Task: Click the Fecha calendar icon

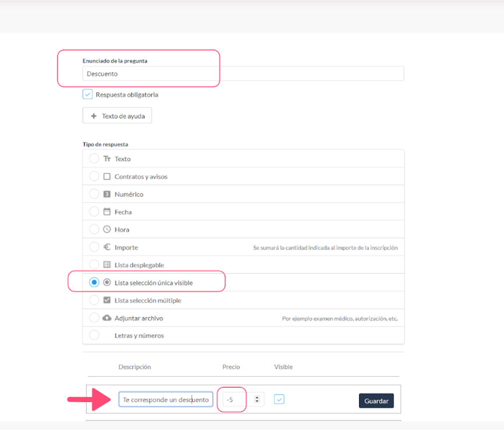Action: [x=107, y=212]
